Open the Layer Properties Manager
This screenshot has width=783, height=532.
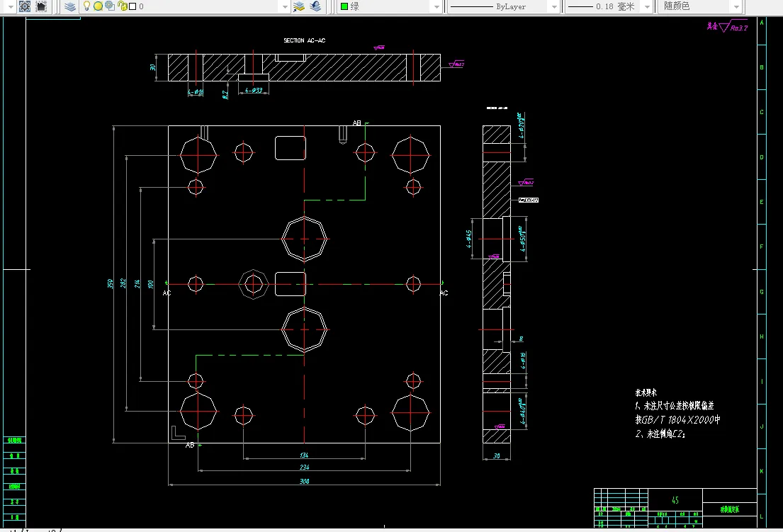(x=70, y=6)
